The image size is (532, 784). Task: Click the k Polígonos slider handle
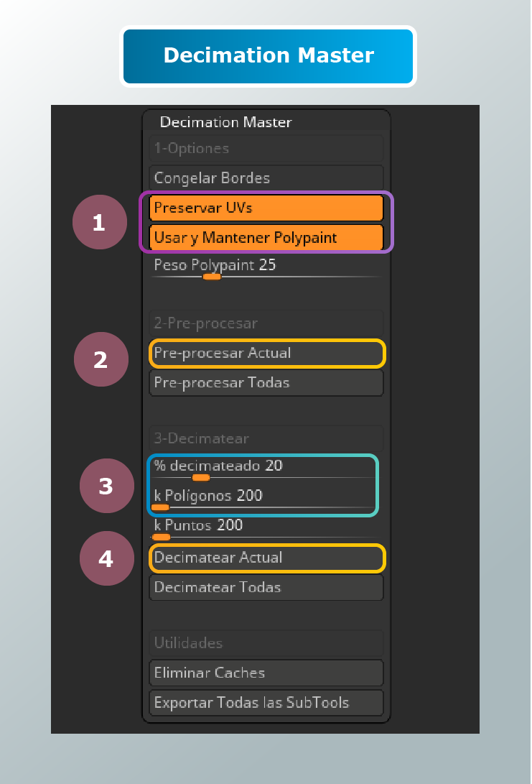tap(160, 507)
